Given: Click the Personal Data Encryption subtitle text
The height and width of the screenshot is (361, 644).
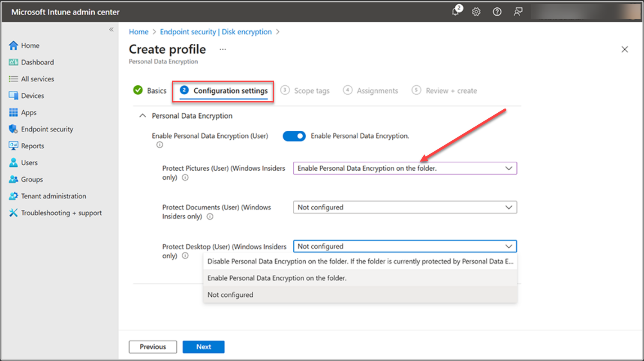Looking at the screenshot, I should (163, 62).
